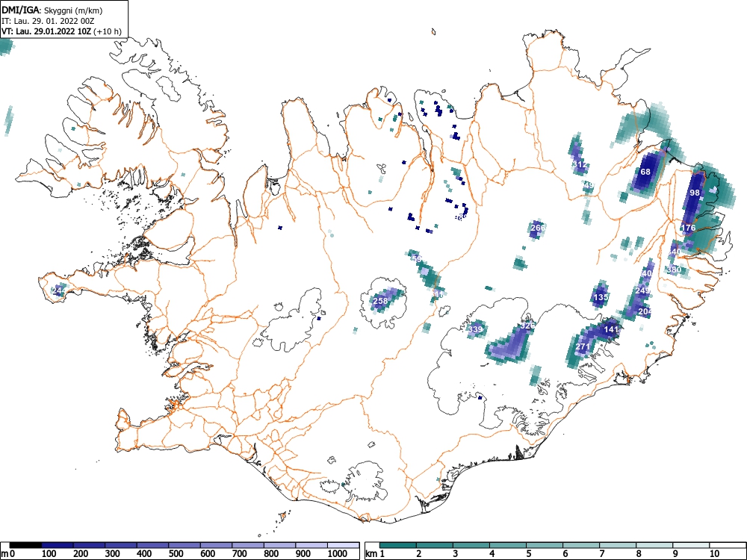Click the 'VT: Lau. 29.01.2022 10Z (+10 h)' line

point(61,31)
